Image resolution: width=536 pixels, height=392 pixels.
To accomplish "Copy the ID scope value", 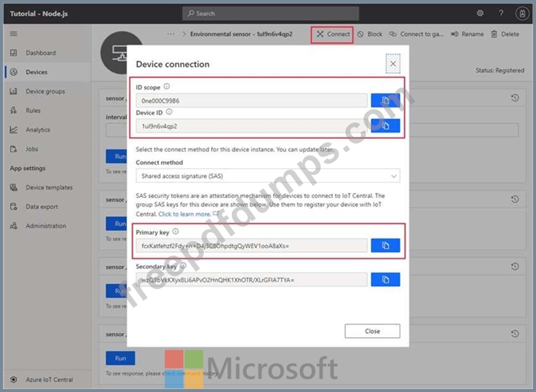I will tap(385, 101).
